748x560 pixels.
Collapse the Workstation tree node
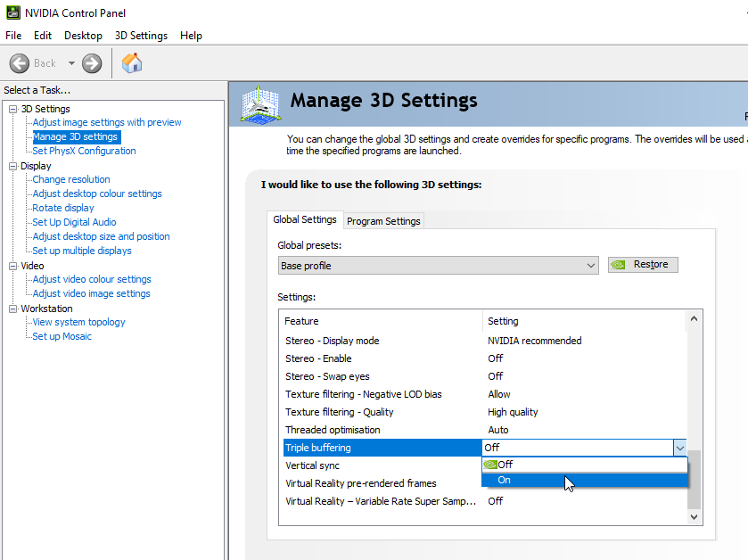12,309
